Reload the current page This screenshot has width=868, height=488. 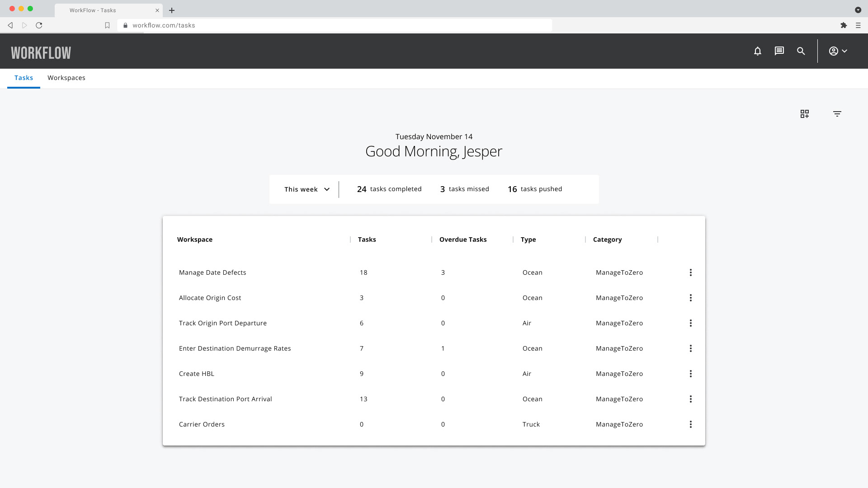point(39,25)
